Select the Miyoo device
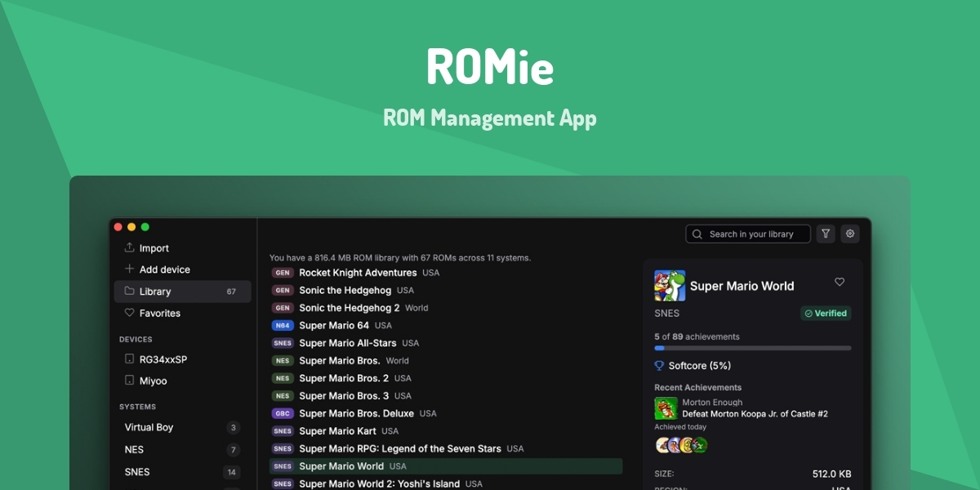The height and width of the screenshot is (490, 980). 183,381
